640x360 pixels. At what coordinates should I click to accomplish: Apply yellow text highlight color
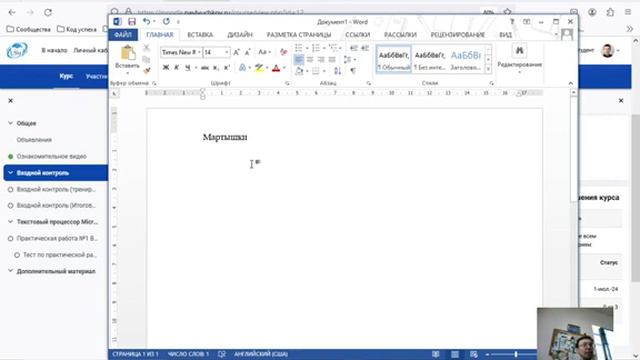click(x=259, y=68)
